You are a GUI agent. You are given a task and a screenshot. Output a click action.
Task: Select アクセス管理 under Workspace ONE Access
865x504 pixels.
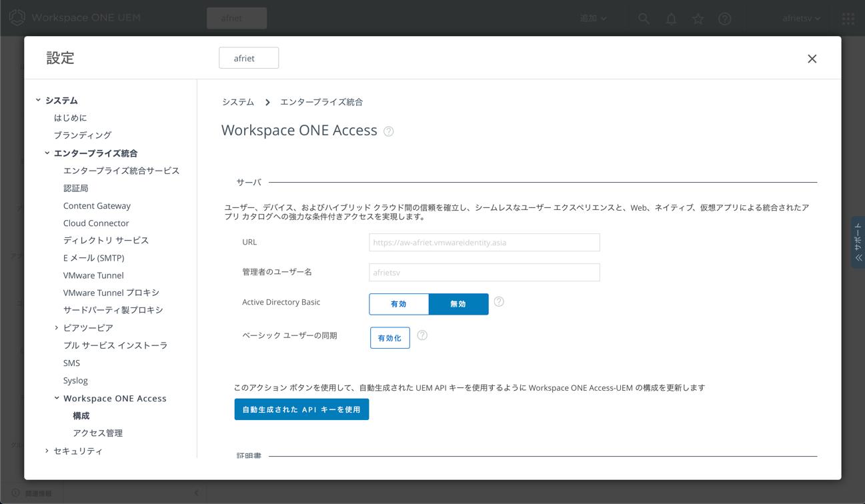point(98,433)
